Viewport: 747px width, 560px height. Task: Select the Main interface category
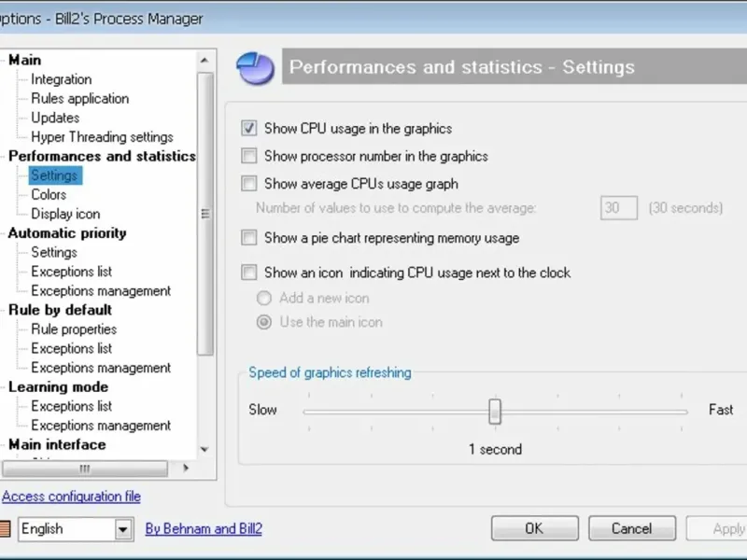tap(57, 444)
